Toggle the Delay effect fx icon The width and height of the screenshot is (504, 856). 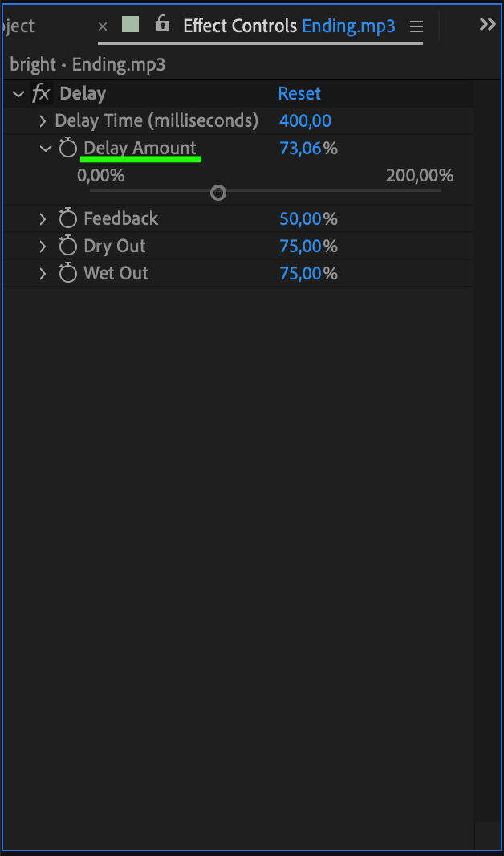click(x=41, y=94)
